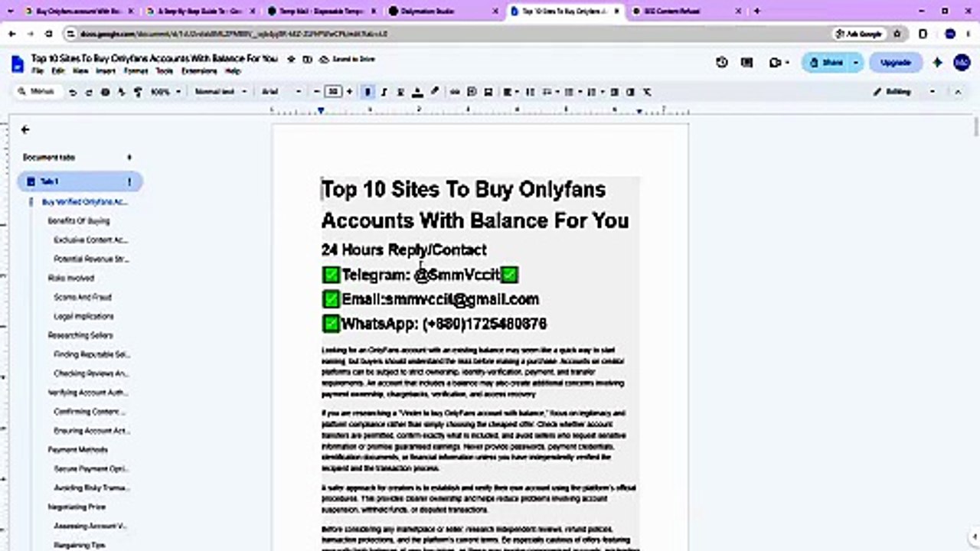Clear formatting
This screenshot has width=980, height=551.
point(647,92)
